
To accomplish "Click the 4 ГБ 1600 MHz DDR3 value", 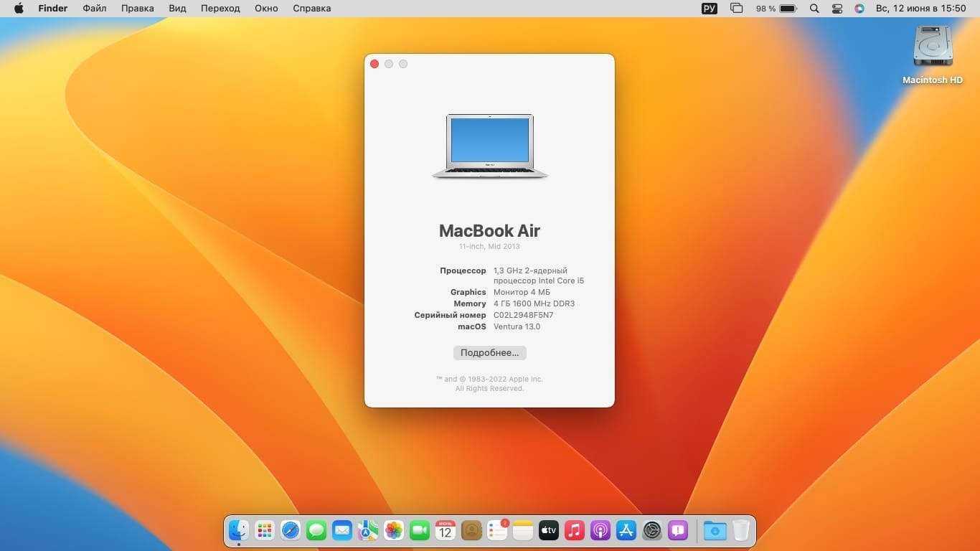I will pyautogui.click(x=534, y=303).
